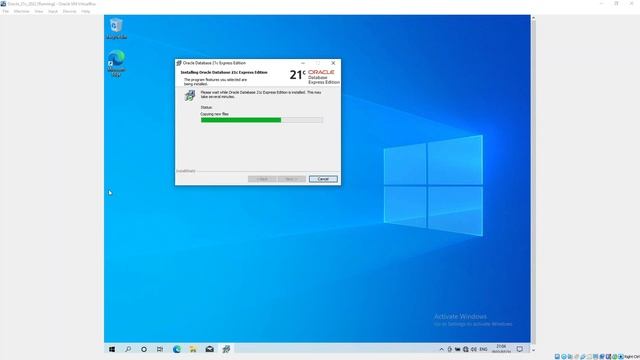
Task: Click the scrollbar up arrow of VM view
Action: coord(533,18)
